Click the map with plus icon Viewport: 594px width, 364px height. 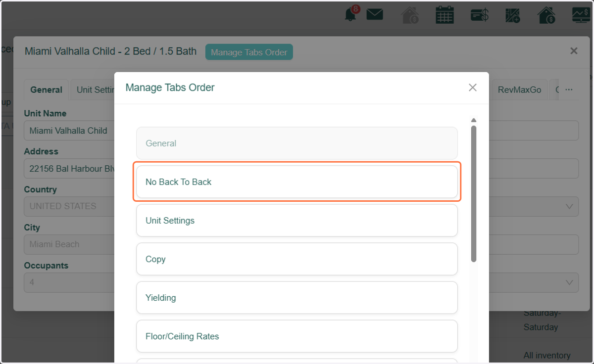(513, 15)
